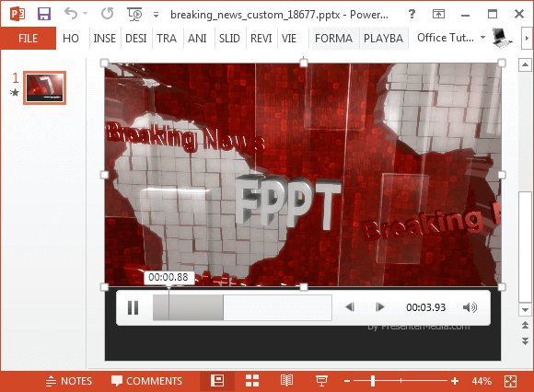Screen dimensions: 534x392
Task: Mute the video volume speaker
Action: (470, 307)
